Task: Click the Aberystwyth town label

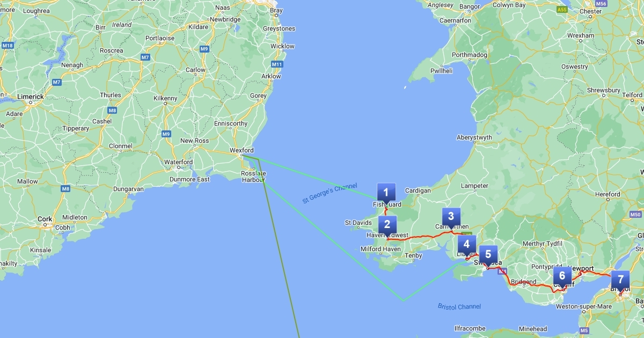Action: click(474, 137)
